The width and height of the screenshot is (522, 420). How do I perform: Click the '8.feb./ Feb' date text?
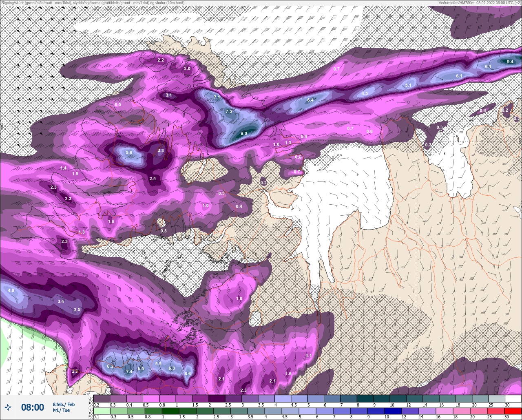coord(64,404)
